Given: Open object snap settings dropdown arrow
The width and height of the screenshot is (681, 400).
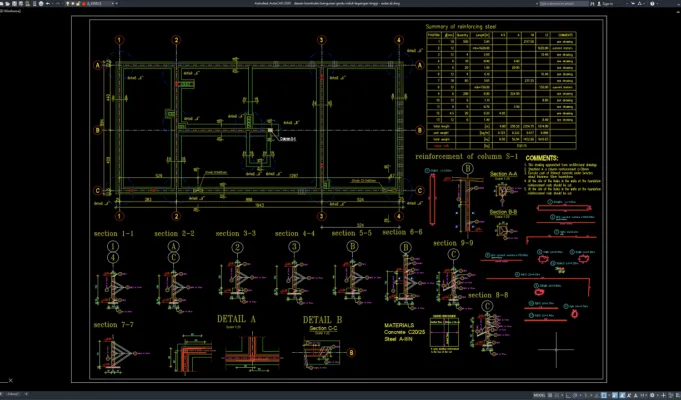Looking at the screenshot, I should [609, 395].
